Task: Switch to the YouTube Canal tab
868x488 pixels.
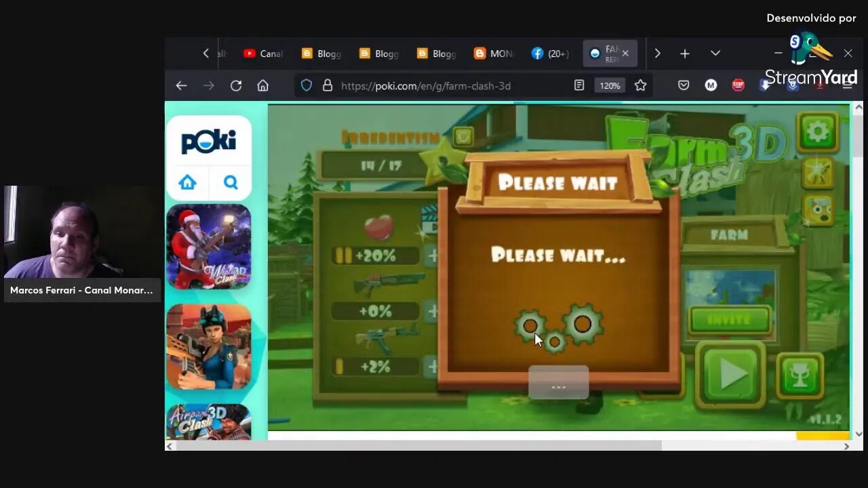Action: coord(262,54)
